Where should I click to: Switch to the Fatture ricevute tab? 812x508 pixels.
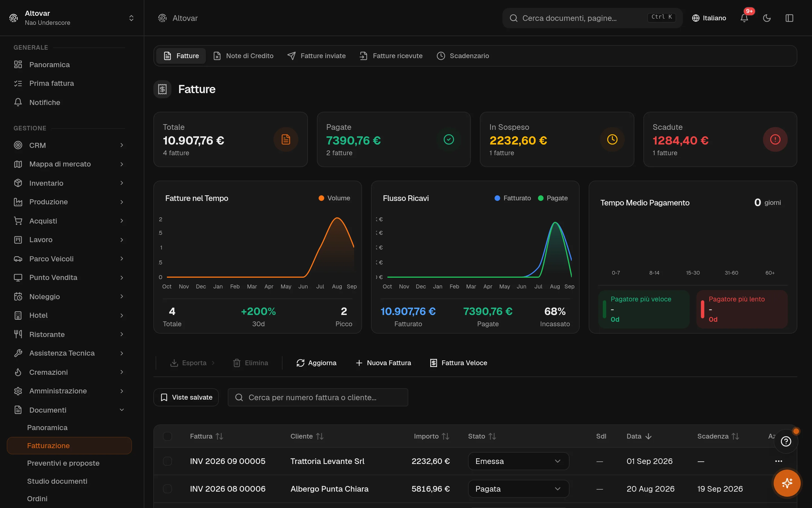[391, 56]
